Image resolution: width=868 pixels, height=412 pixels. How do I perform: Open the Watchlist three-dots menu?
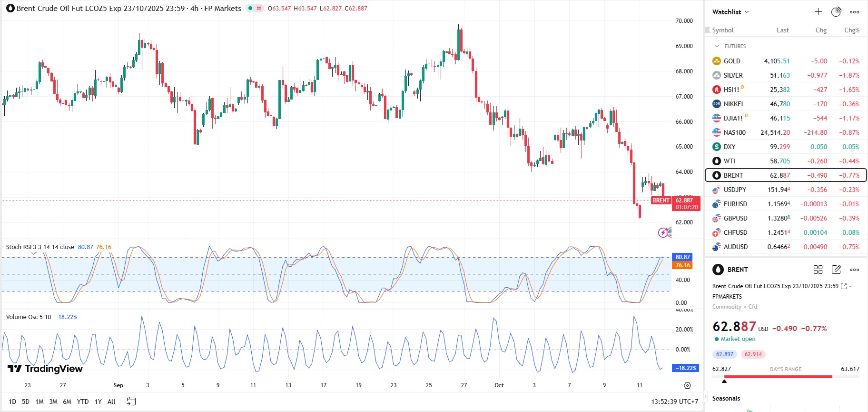point(855,12)
